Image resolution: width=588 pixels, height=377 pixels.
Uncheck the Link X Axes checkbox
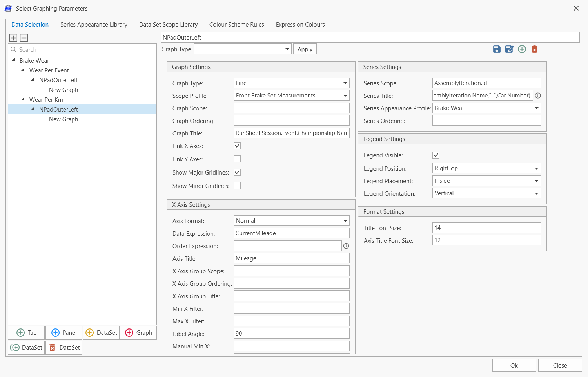[x=237, y=146]
